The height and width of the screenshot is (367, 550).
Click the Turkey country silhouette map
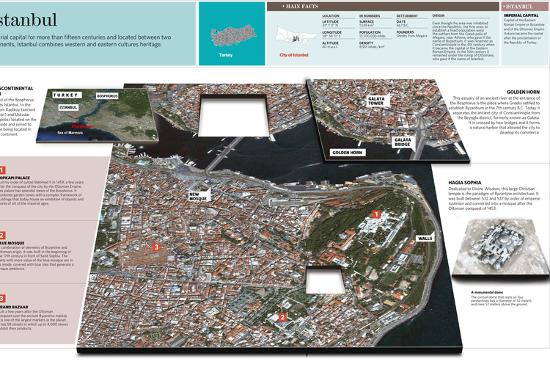(233, 35)
